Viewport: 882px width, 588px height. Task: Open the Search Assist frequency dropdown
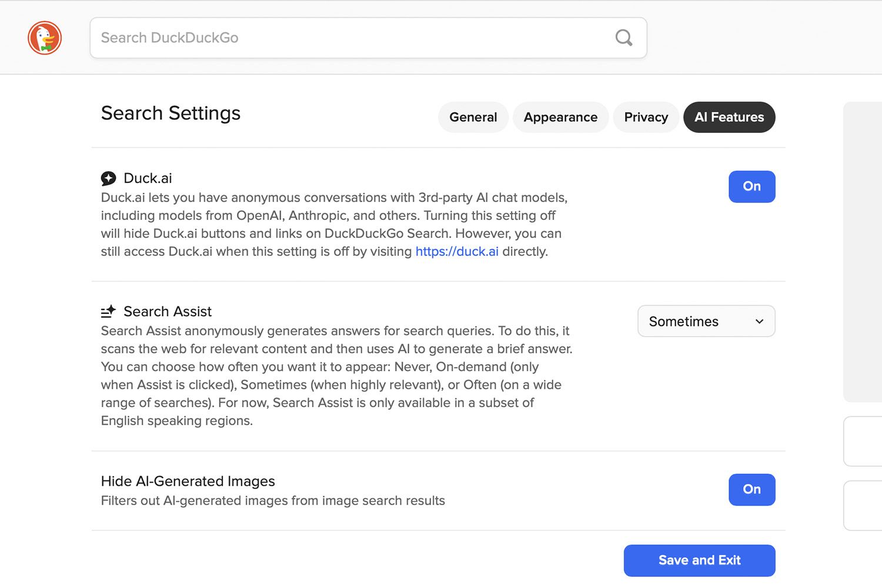click(x=706, y=321)
